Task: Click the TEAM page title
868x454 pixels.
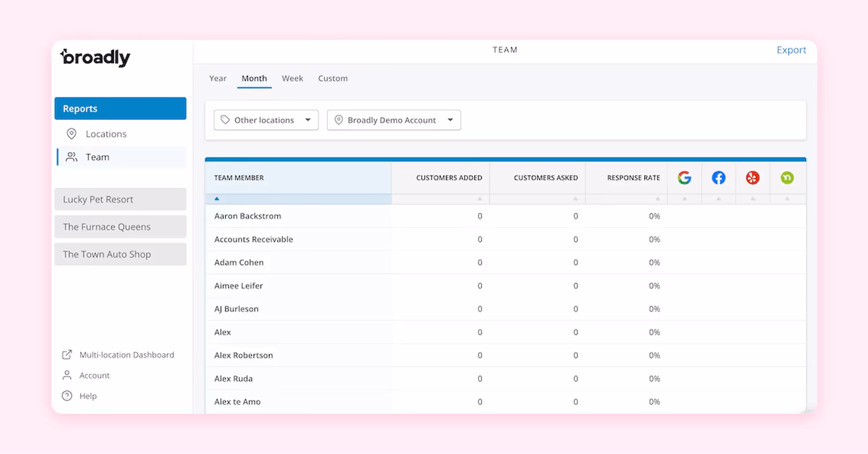Action: pos(505,50)
